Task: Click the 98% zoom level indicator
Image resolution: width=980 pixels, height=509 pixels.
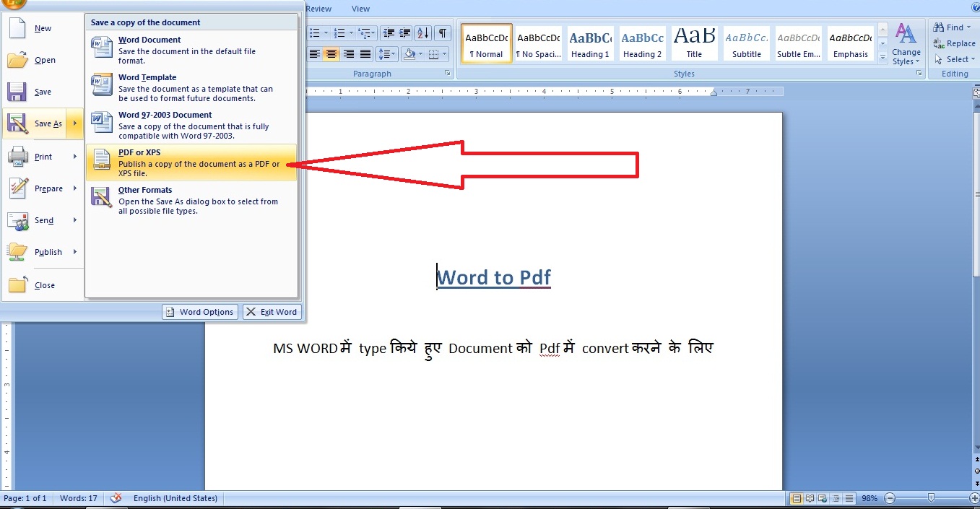Action: (x=869, y=498)
